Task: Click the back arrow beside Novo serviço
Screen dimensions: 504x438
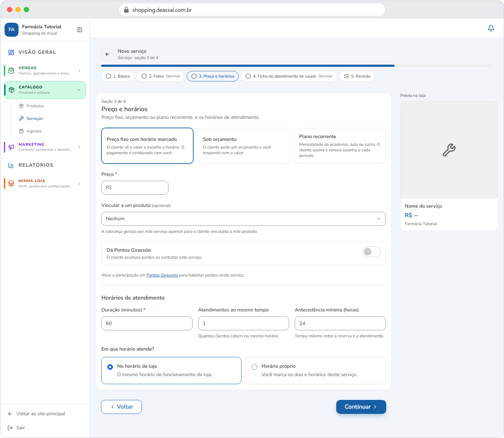Action: [107, 54]
